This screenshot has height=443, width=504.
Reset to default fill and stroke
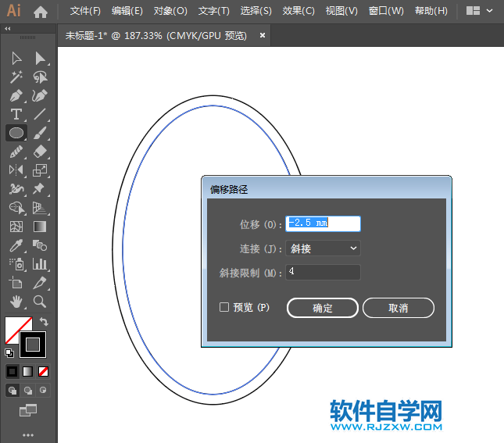click(9, 353)
